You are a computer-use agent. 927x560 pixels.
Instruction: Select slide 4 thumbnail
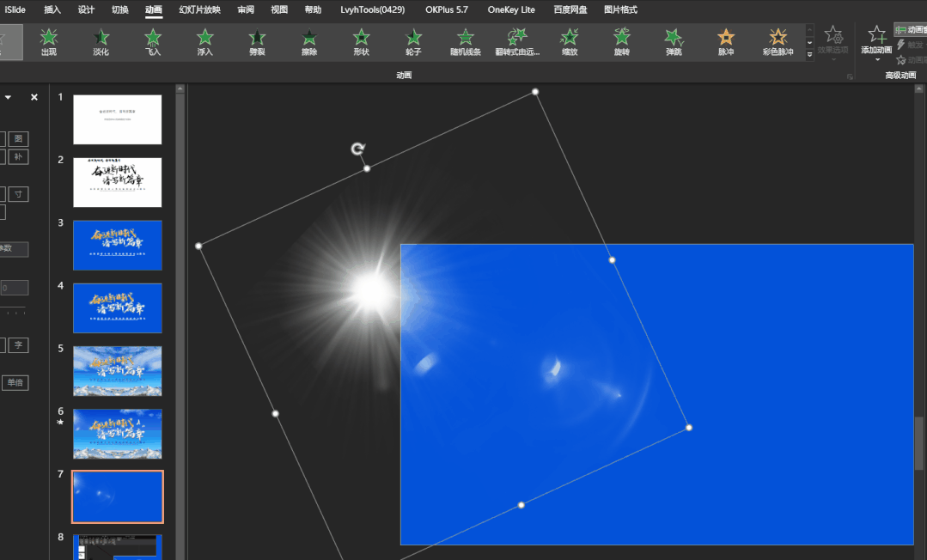[117, 308]
